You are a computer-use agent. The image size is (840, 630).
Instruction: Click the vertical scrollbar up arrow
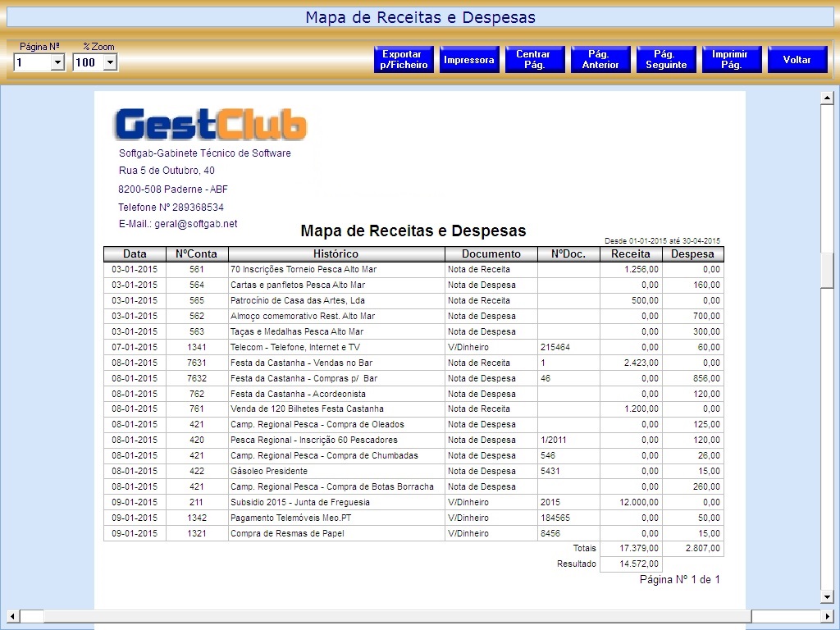click(x=827, y=98)
